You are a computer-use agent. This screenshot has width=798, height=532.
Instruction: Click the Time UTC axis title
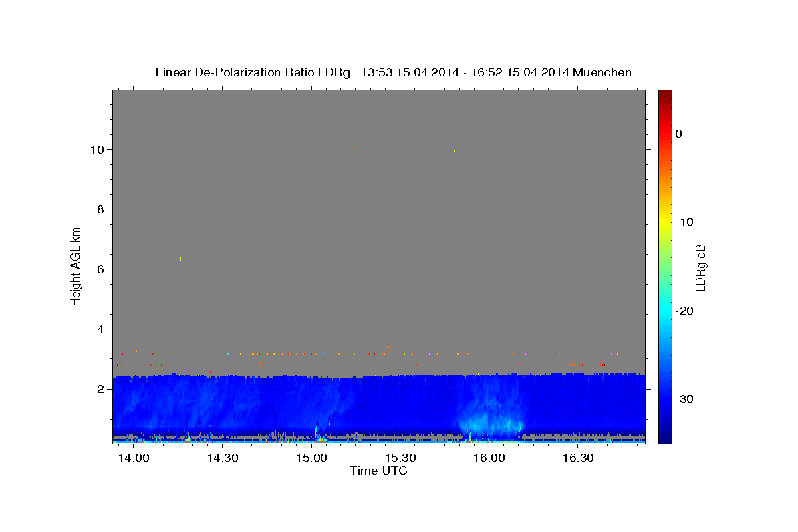tap(378, 471)
